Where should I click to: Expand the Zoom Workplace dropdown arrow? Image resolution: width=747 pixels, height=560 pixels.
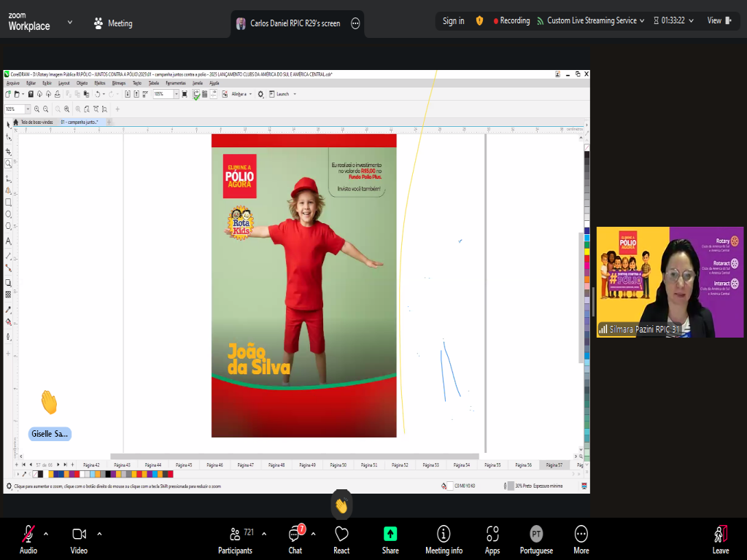[70, 22]
